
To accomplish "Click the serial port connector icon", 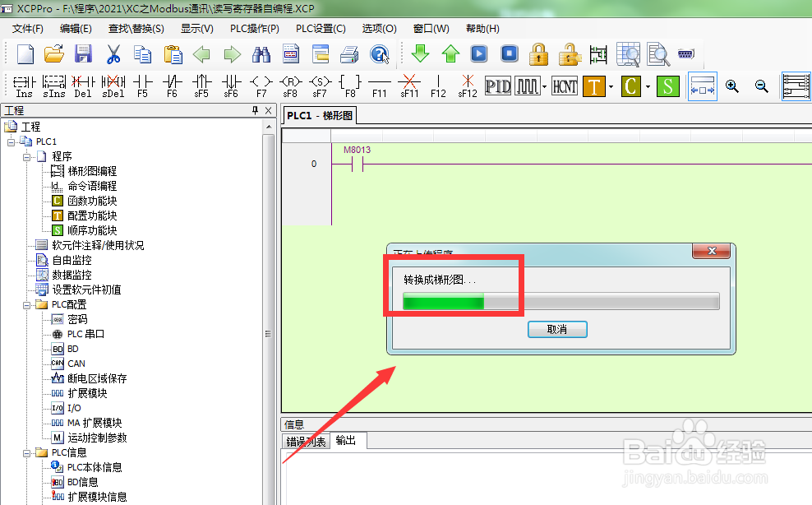I will click(686, 53).
